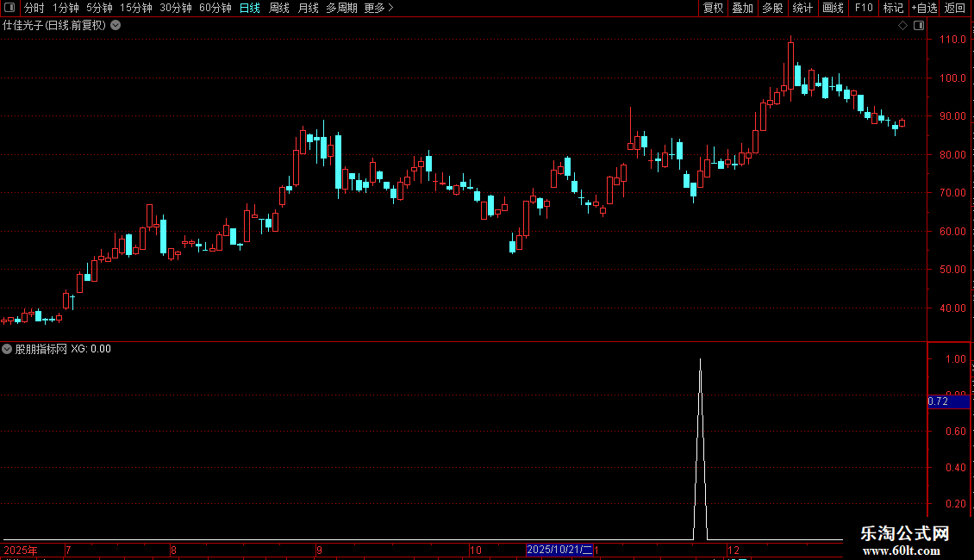
Task: Switch to the 周线 weekly chart
Action: point(279,8)
